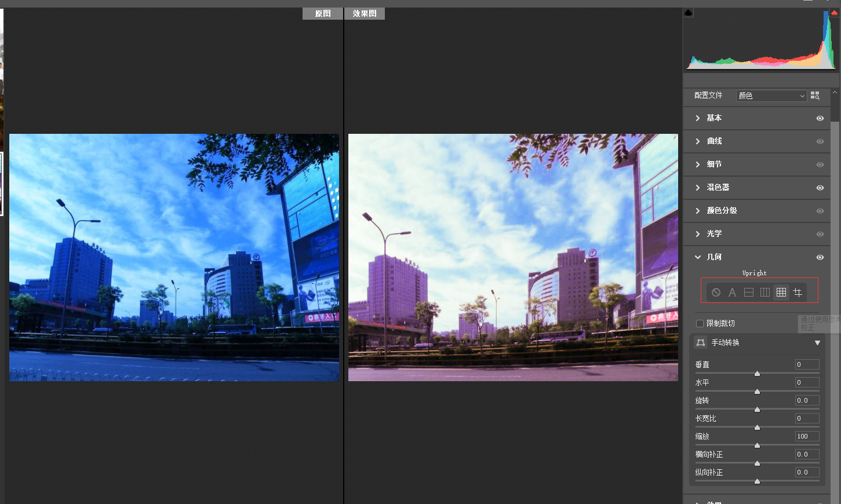
Task: Click the original image preview on the left
Action: 174,257
